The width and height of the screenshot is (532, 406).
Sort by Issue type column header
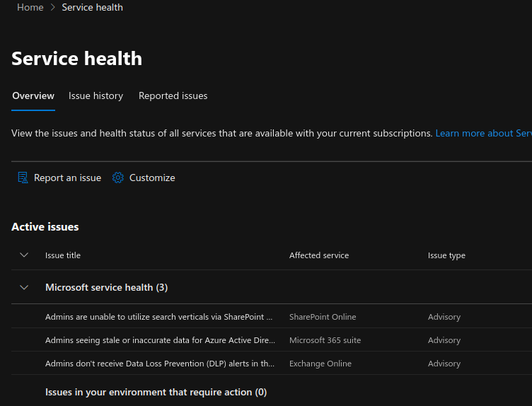pyautogui.click(x=446, y=255)
